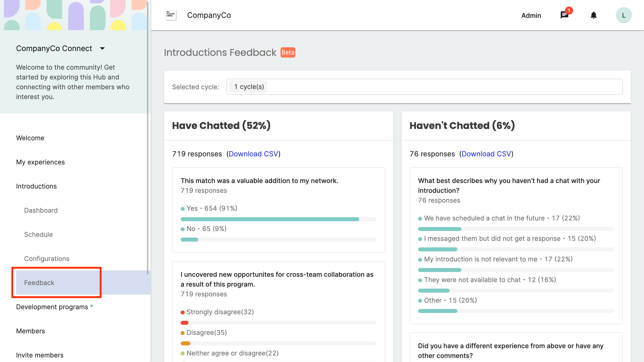Click the sidebar scrollbar

(x=148, y=138)
